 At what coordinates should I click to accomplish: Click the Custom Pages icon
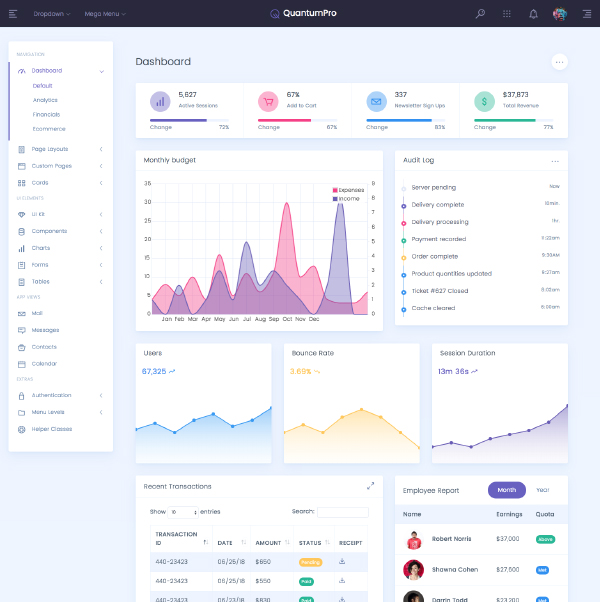pyautogui.click(x=21, y=166)
